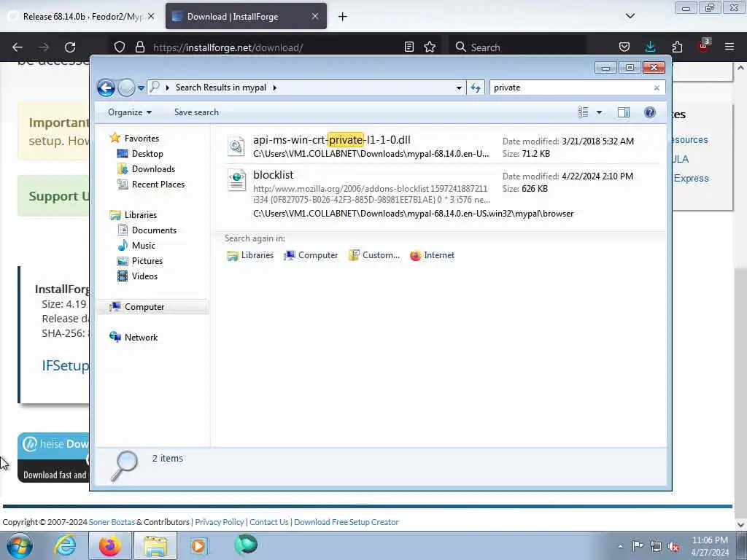Image resolution: width=747 pixels, height=560 pixels.
Task: Click the Soner Boztas footer link
Action: tap(112, 522)
